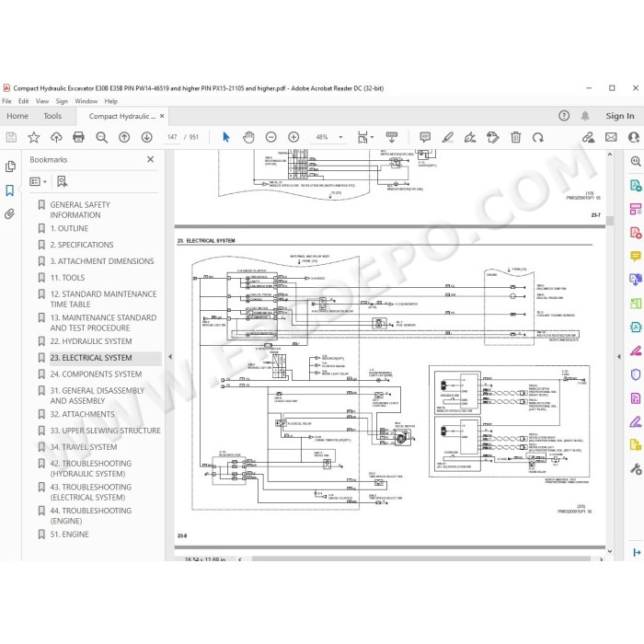Collapse the right tools pane arrow
The height and width of the screenshot is (644, 644).
[x=619, y=357]
